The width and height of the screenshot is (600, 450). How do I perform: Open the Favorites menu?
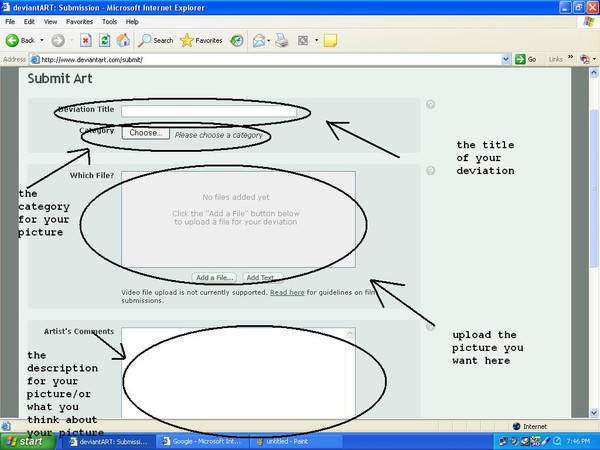pyautogui.click(x=79, y=22)
